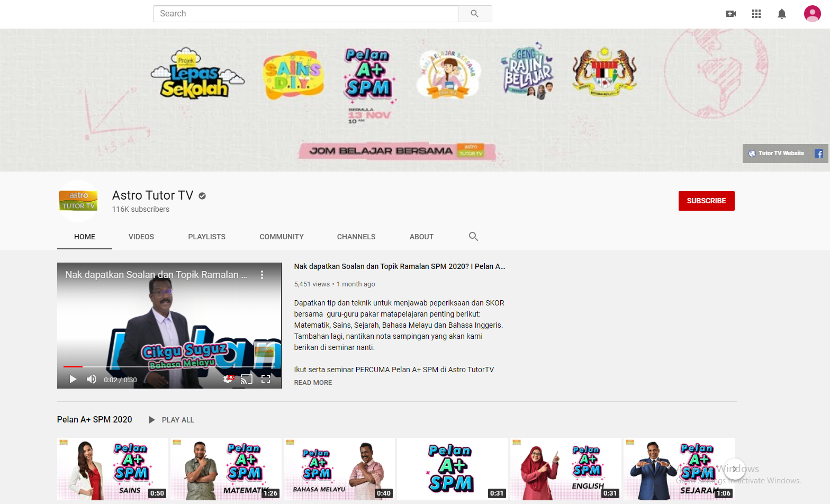Click Play All for the playlist

tap(178, 420)
